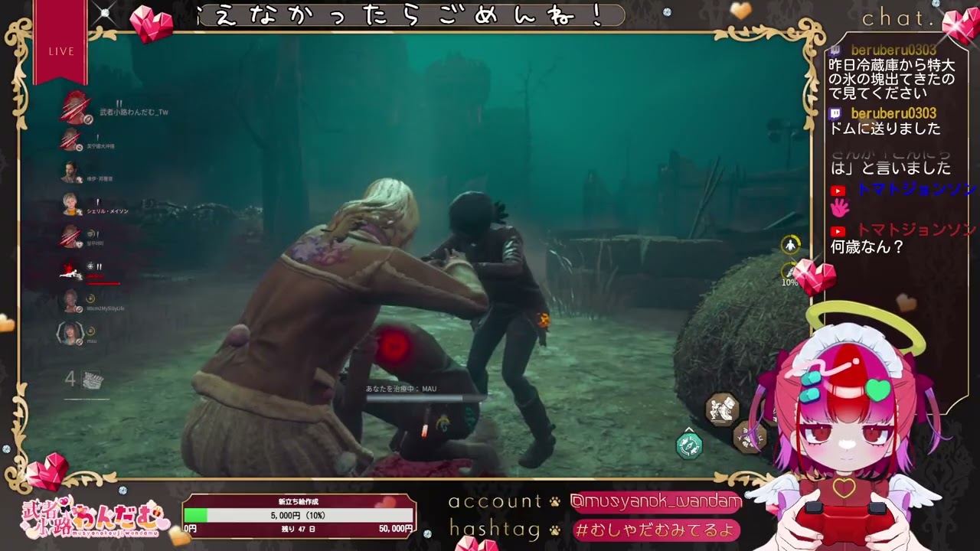Click the status effect icon labeled 10%
Viewport: 980px width, 551px height.
[x=789, y=272]
